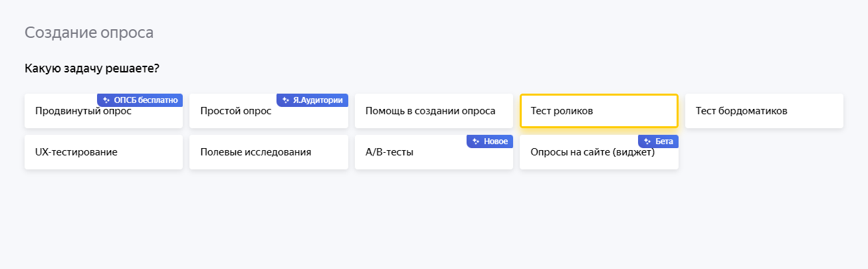Choose Опросы на сайте (виджет) card
The height and width of the screenshot is (269, 868).
(592, 153)
